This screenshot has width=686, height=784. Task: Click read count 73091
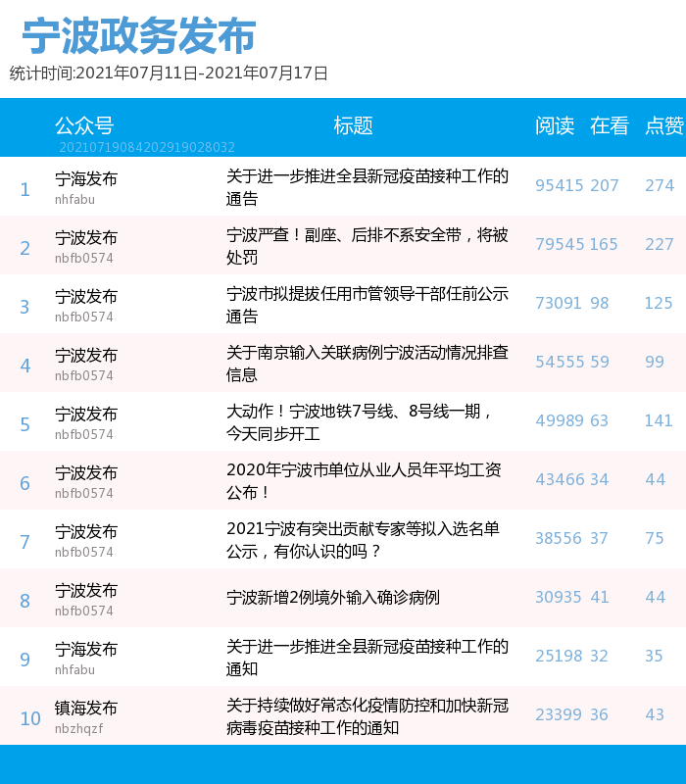pos(559,303)
